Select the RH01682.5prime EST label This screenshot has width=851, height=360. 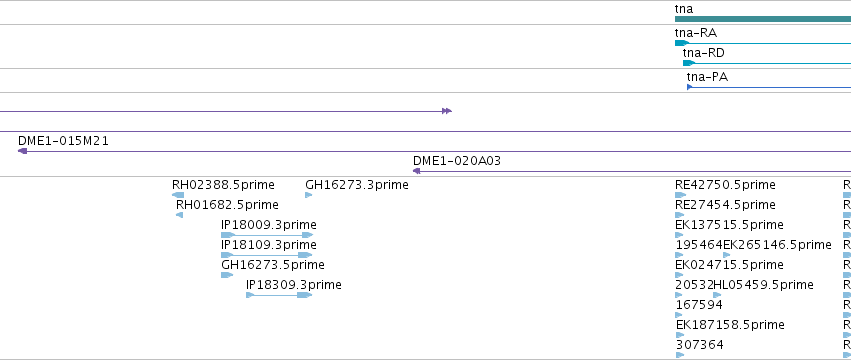tap(227, 205)
